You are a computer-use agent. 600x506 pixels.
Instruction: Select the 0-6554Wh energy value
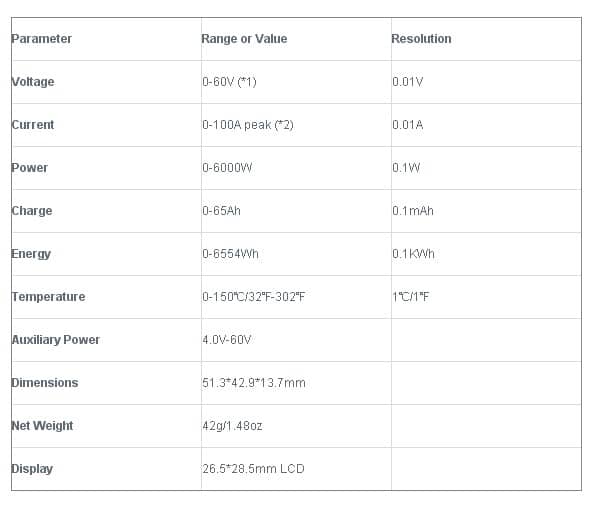(x=230, y=254)
